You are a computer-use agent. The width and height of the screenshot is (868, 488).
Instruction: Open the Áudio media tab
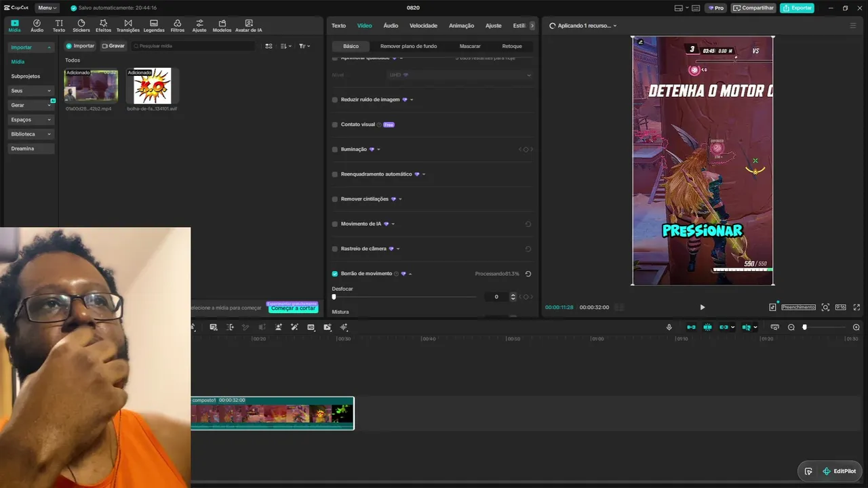click(37, 26)
